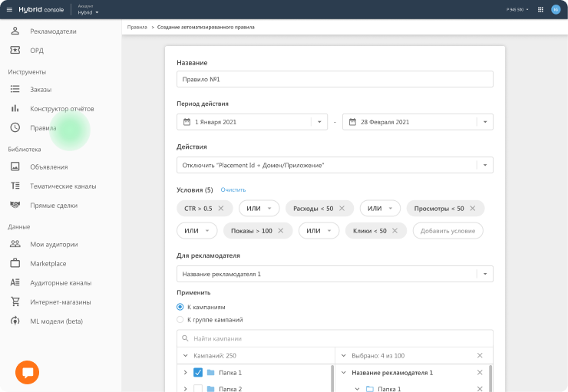Image resolution: width=568 pixels, height=392 pixels.
Task: Go to Marketplace in the sidebar
Action: click(48, 263)
